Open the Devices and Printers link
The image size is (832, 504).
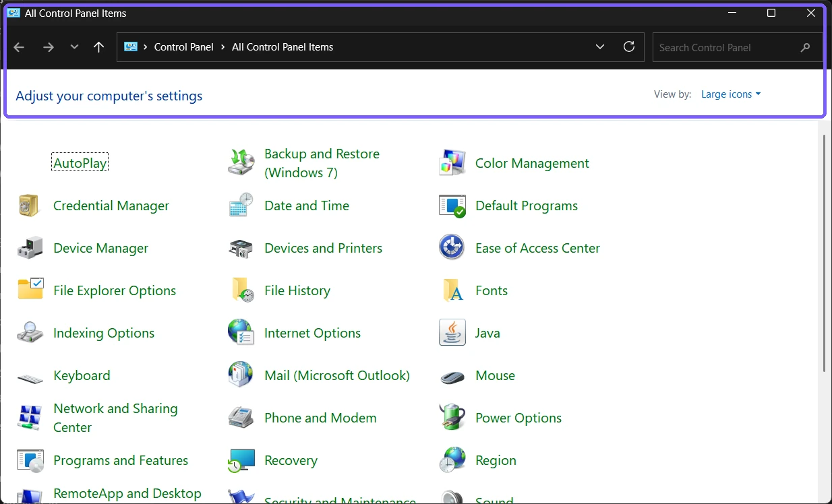pos(323,248)
